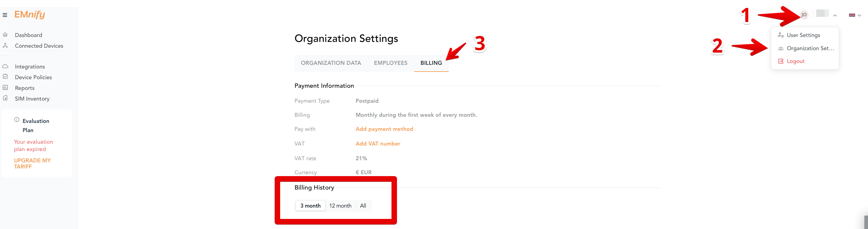Click Logout in the user menu

coord(795,61)
